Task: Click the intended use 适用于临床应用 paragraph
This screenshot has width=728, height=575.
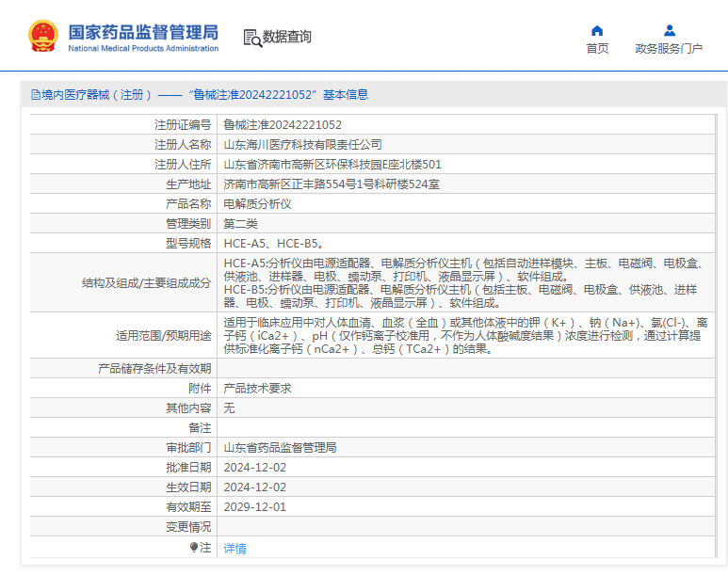Action: pyautogui.click(x=465, y=335)
